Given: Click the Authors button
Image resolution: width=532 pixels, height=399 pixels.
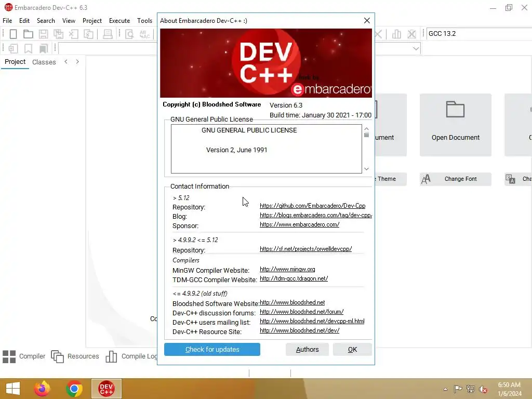Looking at the screenshot, I should tap(307, 350).
